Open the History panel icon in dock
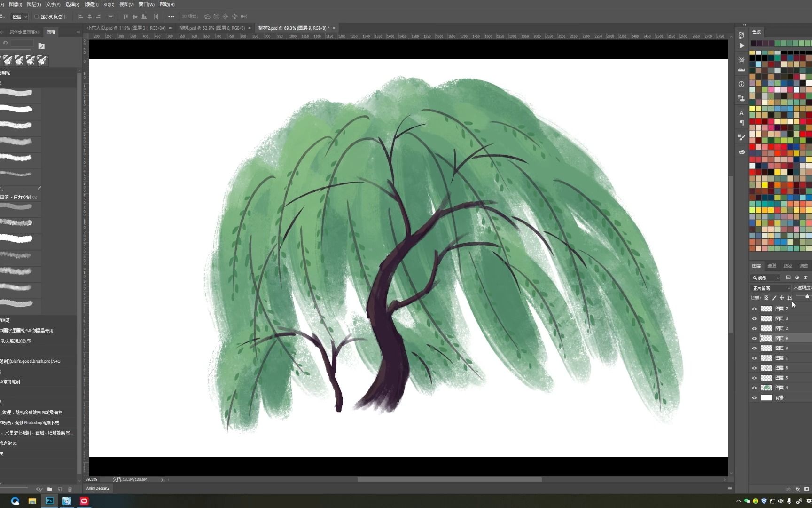 pyautogui.click(x=742, y=35)
